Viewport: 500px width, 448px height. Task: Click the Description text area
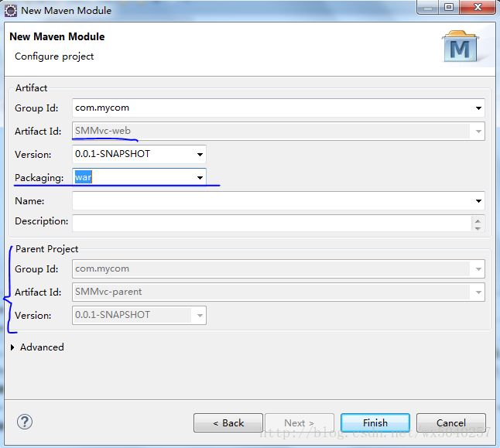pos(271,223)
